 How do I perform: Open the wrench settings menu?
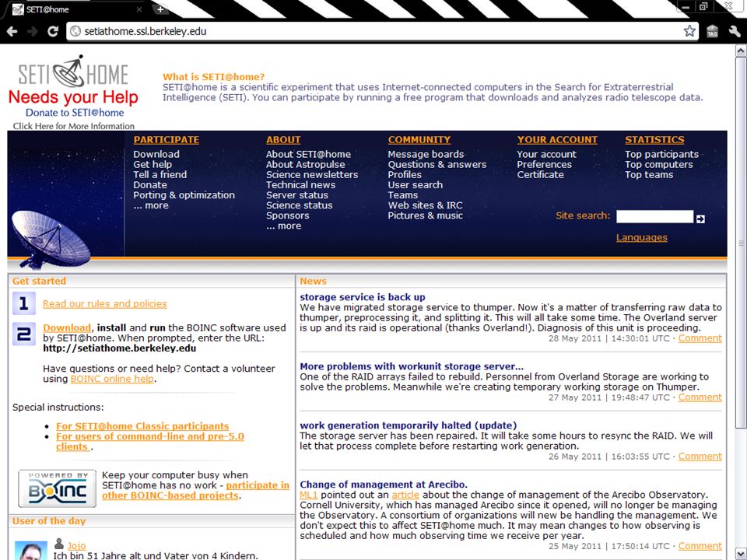[735, 31]
